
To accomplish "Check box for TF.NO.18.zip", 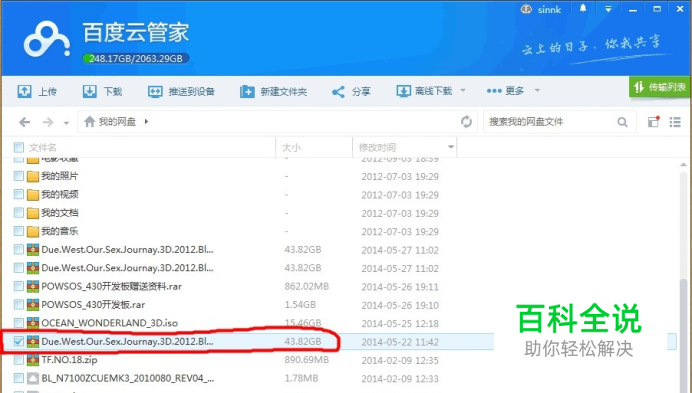I will click(x=19, y=360).
